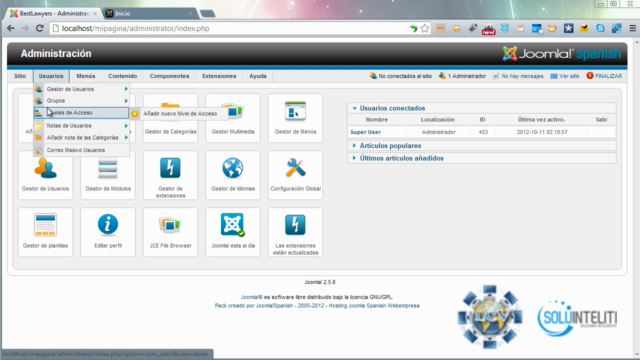Open the JCE File Browser icon
Image resolution: width=640 pixels, height=360 pixels.
tap(170, 232)
